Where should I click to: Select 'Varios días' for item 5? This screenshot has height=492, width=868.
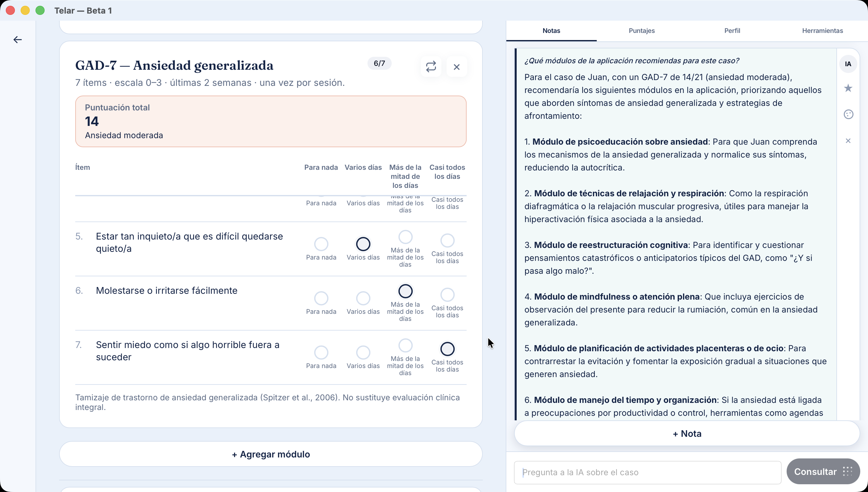pyautogui.click(x=363, y=244)
